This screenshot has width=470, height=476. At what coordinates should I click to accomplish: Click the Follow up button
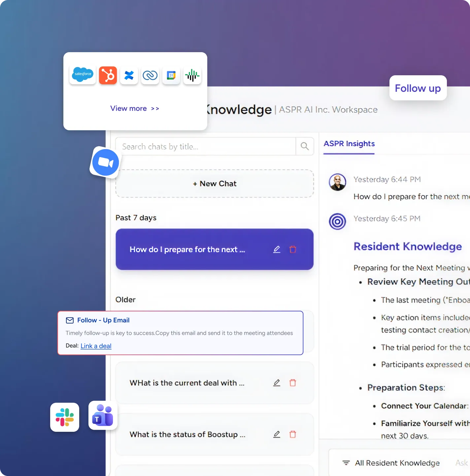click(x=418, y=88)
